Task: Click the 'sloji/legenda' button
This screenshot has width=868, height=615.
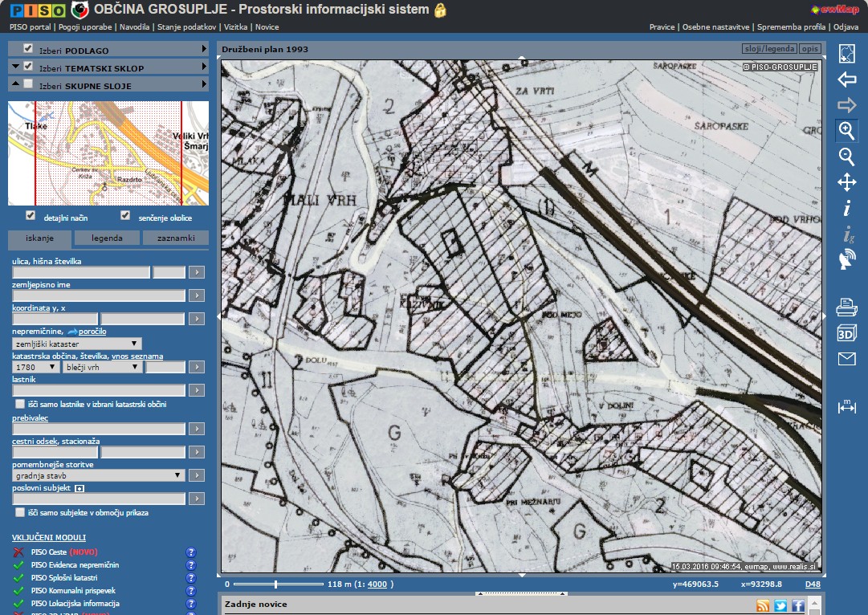Action: [769, 50]
